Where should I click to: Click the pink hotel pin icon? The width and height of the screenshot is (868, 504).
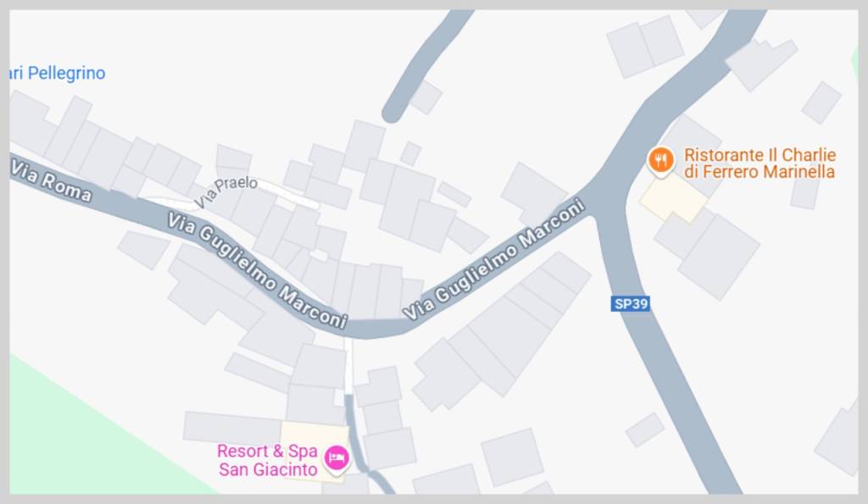pos(336,459)
